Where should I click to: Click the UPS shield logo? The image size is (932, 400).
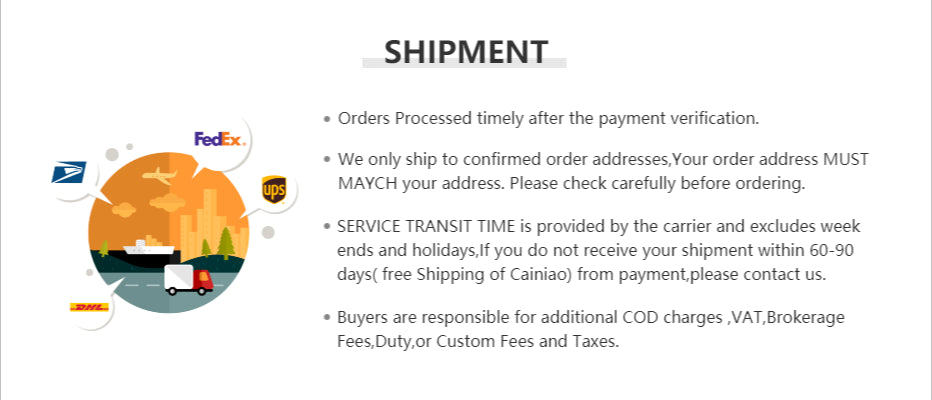click(x=274, y=188)
